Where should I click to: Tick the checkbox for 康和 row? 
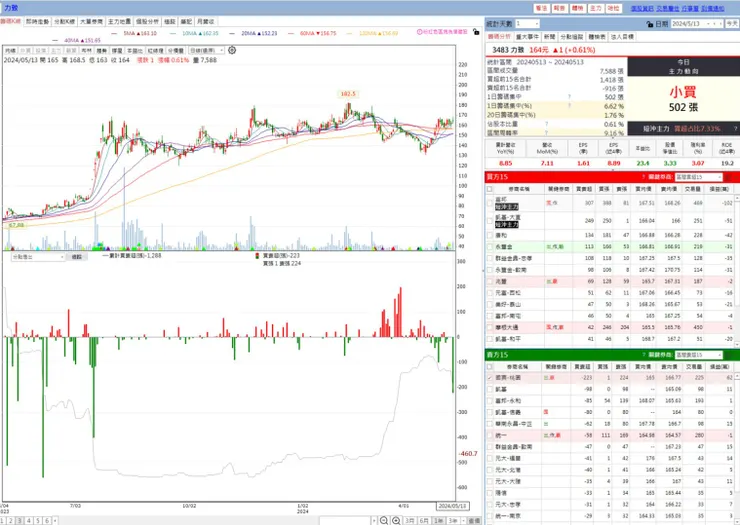point(489,235)
